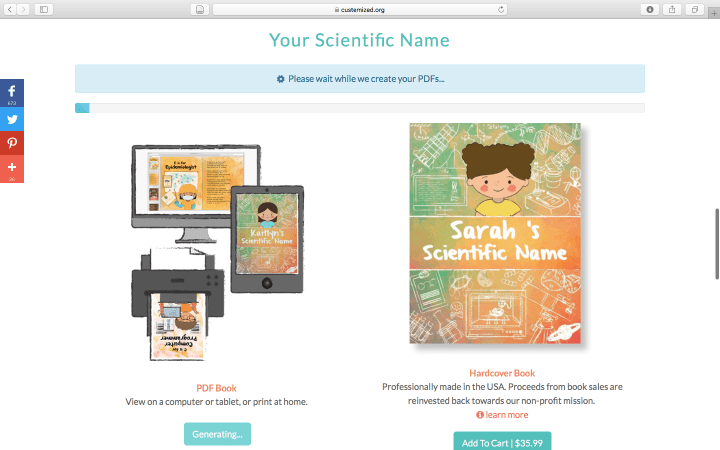Open Safari share sheet icon

click(672, 9)
